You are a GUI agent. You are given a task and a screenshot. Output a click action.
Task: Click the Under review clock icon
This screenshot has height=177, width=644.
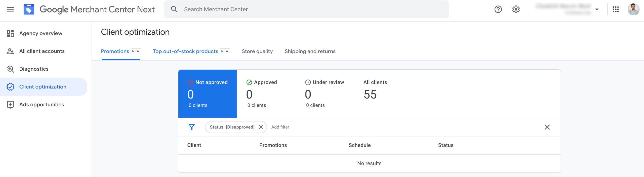pyautogui.click(x=308, y=82)
